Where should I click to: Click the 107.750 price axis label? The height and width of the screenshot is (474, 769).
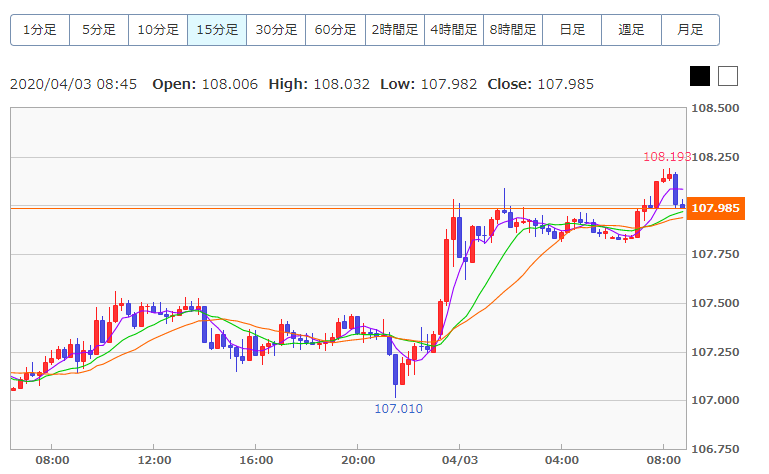pos(715,254)
